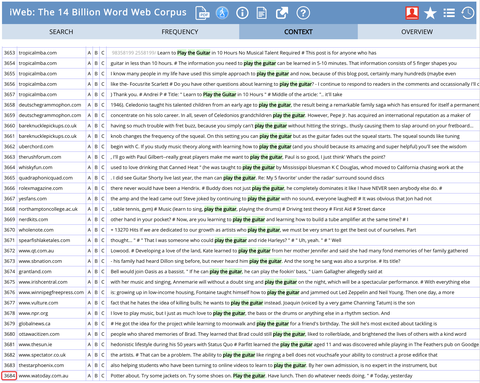Click the text document page icon
This screenshot has width=480, height=383.
[x=262, y=13]
